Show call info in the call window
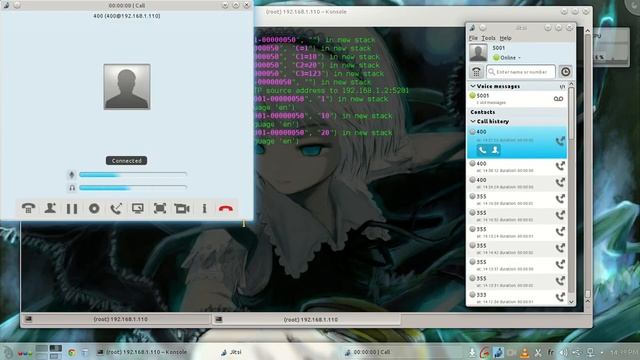 tap(204, 208)
